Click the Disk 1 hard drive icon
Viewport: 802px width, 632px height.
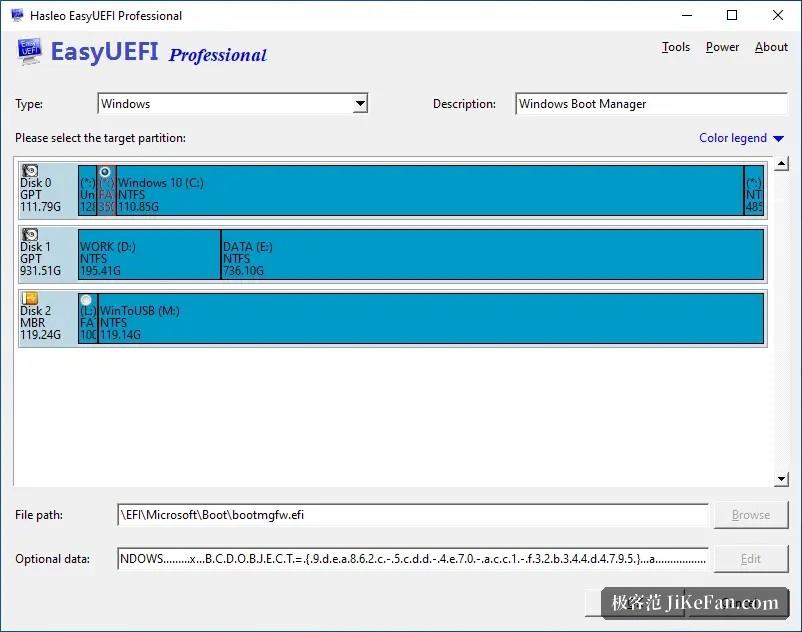pos(30,234)
